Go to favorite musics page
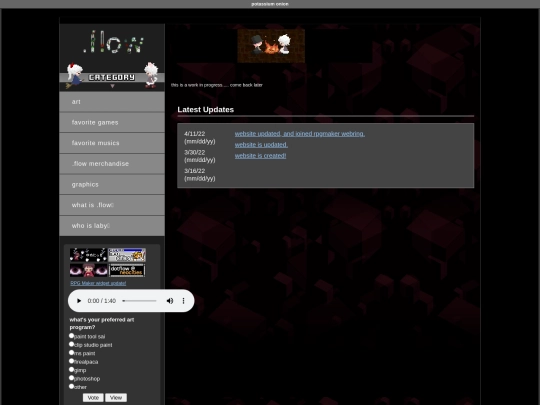The width and height of the screenshot is (540, 405). (112, 143)
